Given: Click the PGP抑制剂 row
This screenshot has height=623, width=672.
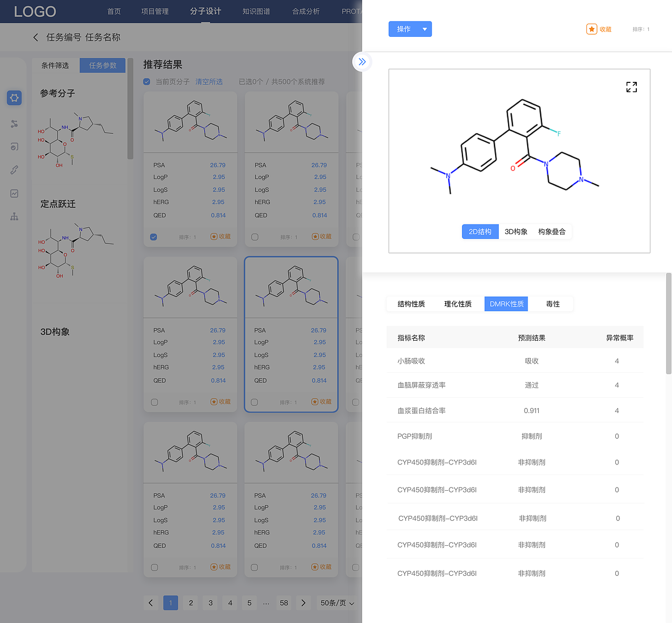Looking at the screenshot, I should 515,436.
